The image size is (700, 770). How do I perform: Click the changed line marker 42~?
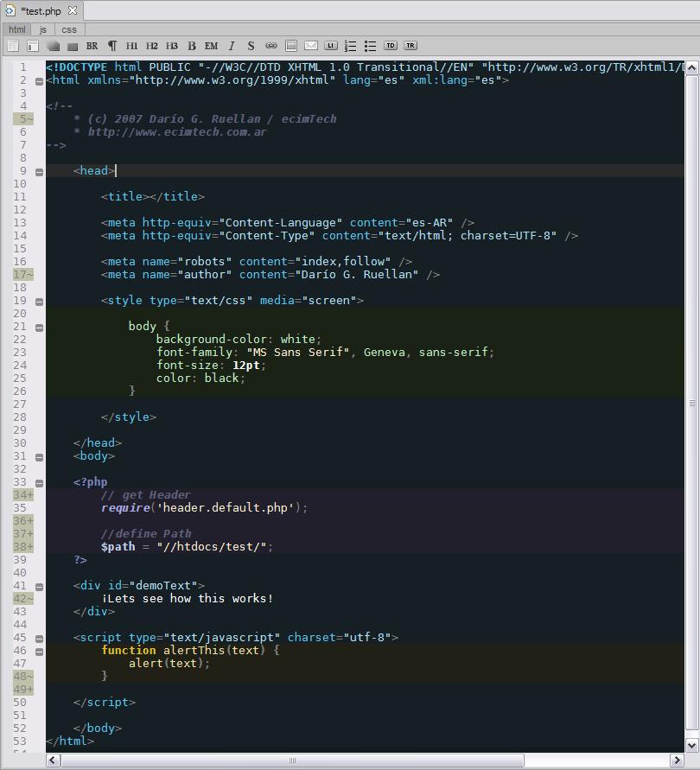23,599
